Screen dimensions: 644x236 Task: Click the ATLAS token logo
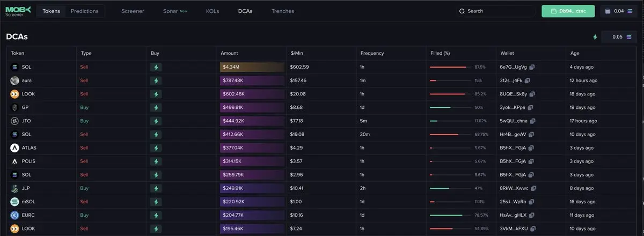coord(14,147)
